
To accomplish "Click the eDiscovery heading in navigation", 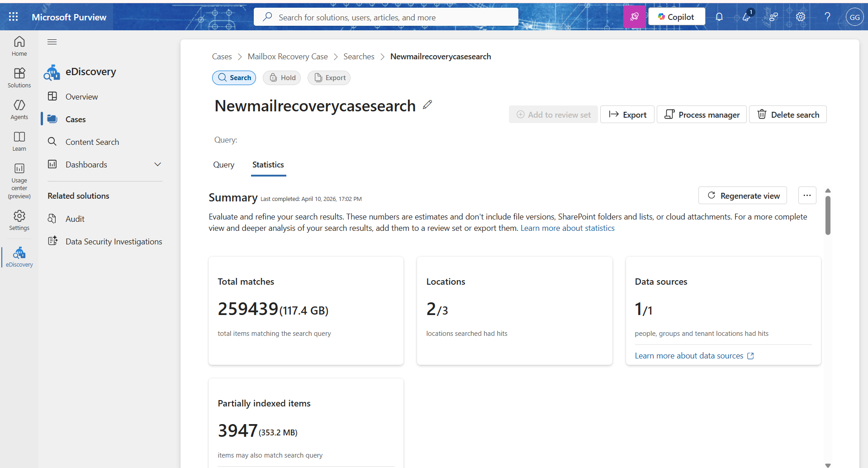I will (90, 72).
